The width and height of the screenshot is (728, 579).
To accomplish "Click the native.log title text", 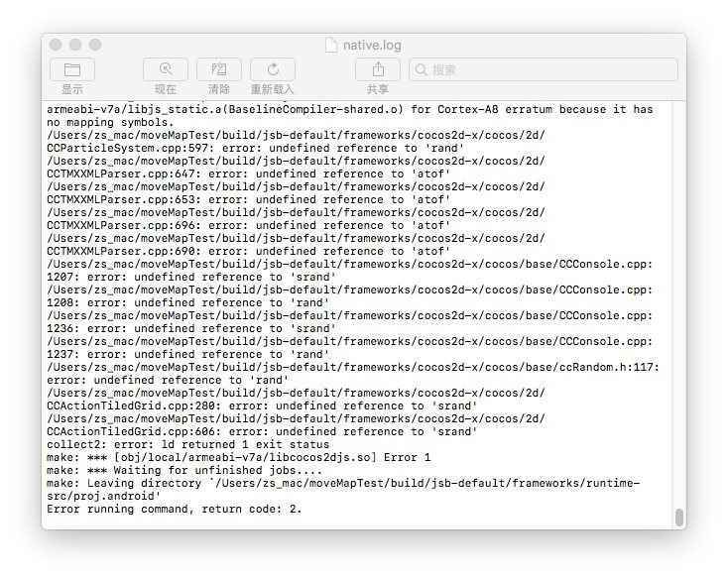I will pyautogui.click(x=372, y=45).
